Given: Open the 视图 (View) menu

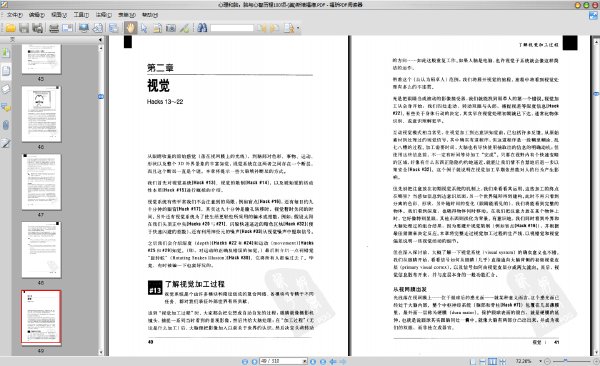Looking at the screenshot, I should pyautogui.click(x=59, y=15).
